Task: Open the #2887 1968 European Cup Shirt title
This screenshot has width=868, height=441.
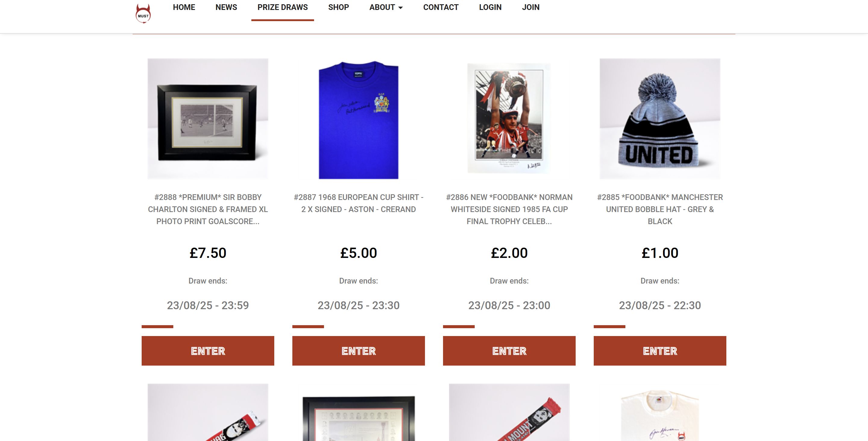Action: 359,203
